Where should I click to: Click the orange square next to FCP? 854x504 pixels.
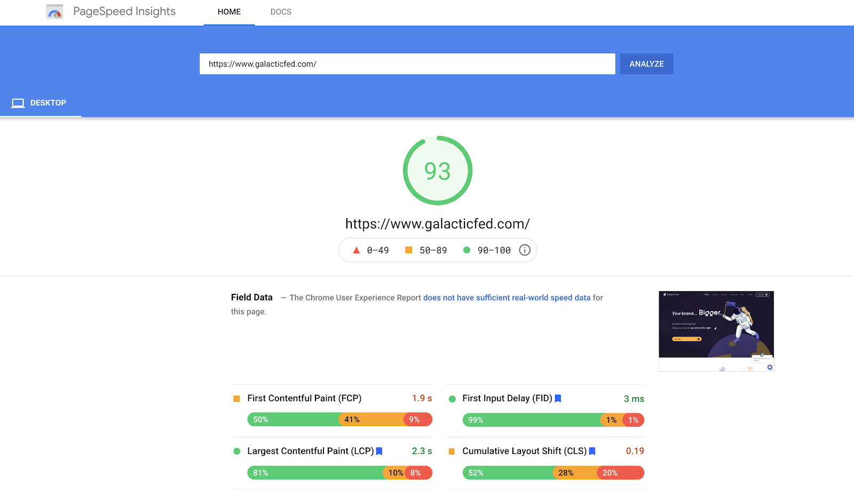[236, 398]
